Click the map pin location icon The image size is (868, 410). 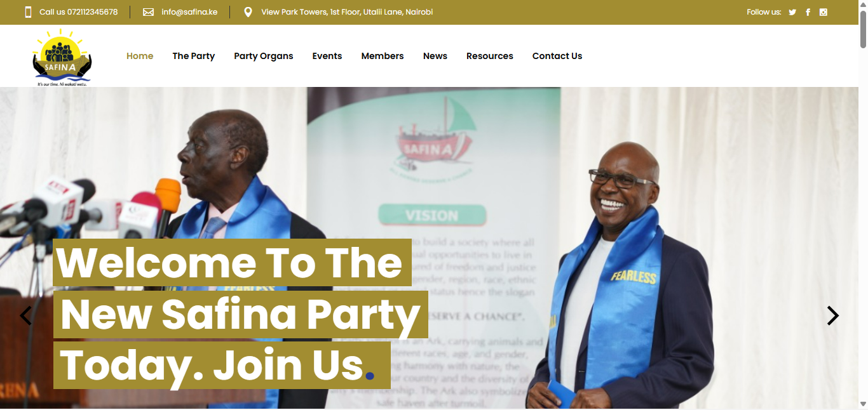(248, 12)
